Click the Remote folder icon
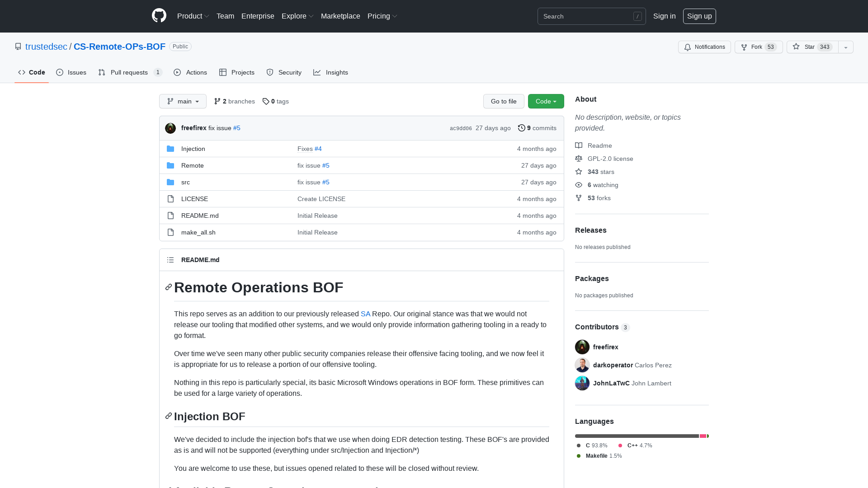The height and width of the screenshot is (488, 868). (170, 165)
